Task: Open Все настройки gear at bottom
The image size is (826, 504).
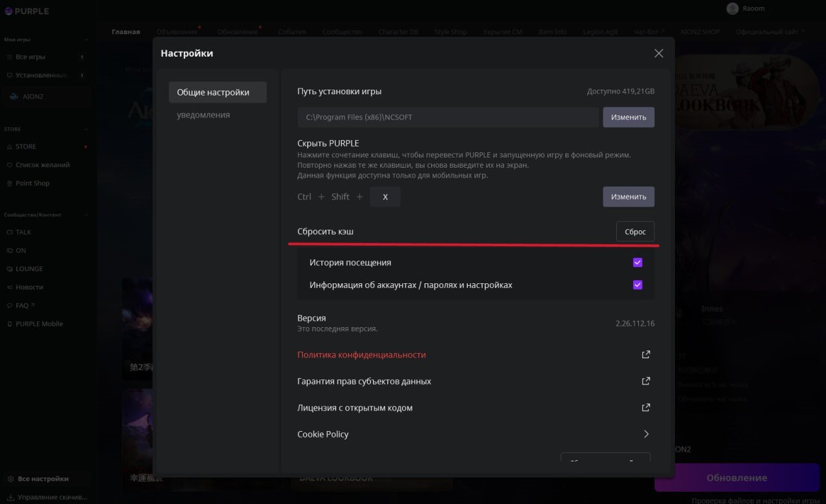Action: point(10,479)
